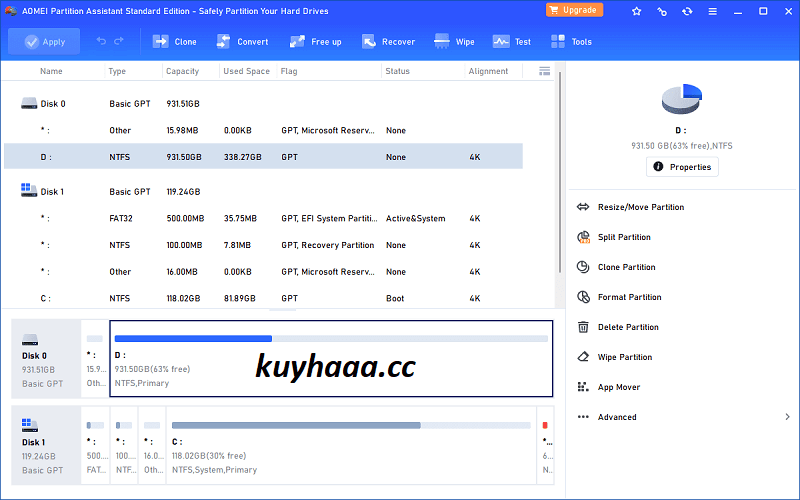
Task: Select the D: NTFS partition row
Action: pos(263,157)
